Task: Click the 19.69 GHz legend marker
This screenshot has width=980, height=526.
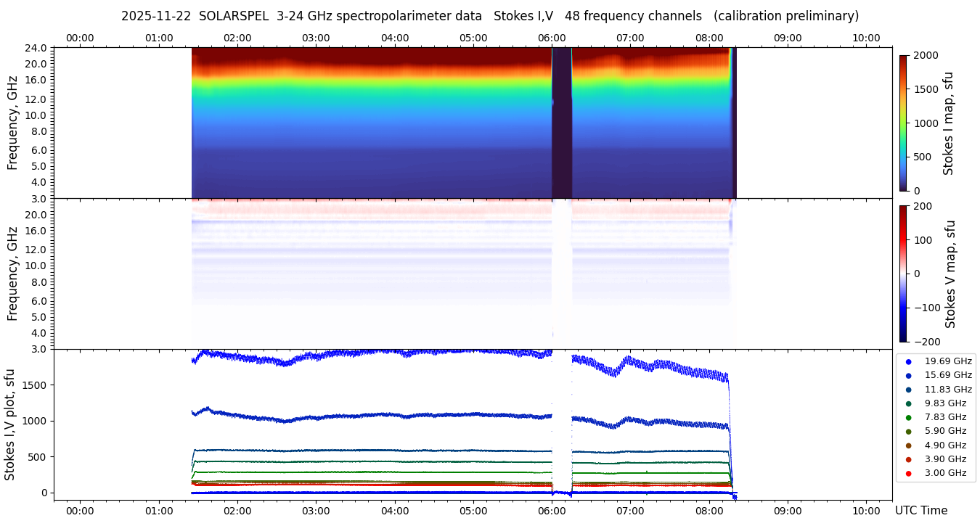Action: (908, 361)
